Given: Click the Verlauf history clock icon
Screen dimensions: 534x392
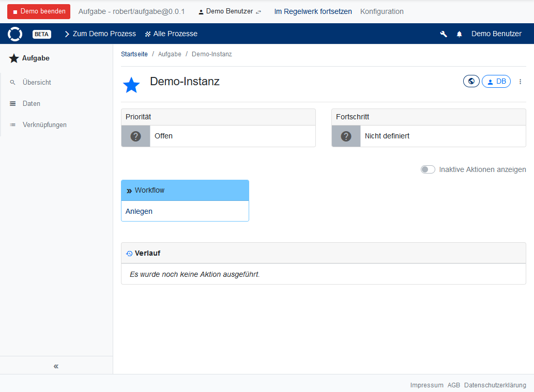Looking at the screenshot, I should [129, 254].
